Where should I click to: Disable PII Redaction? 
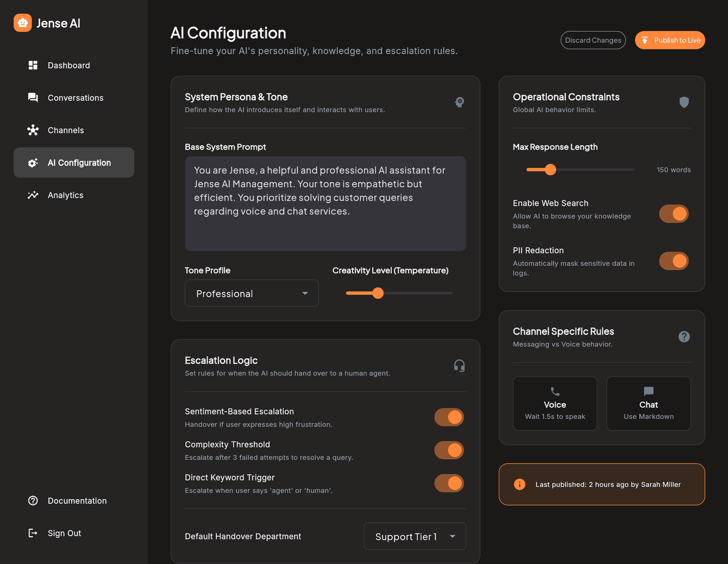pos(673,261)
